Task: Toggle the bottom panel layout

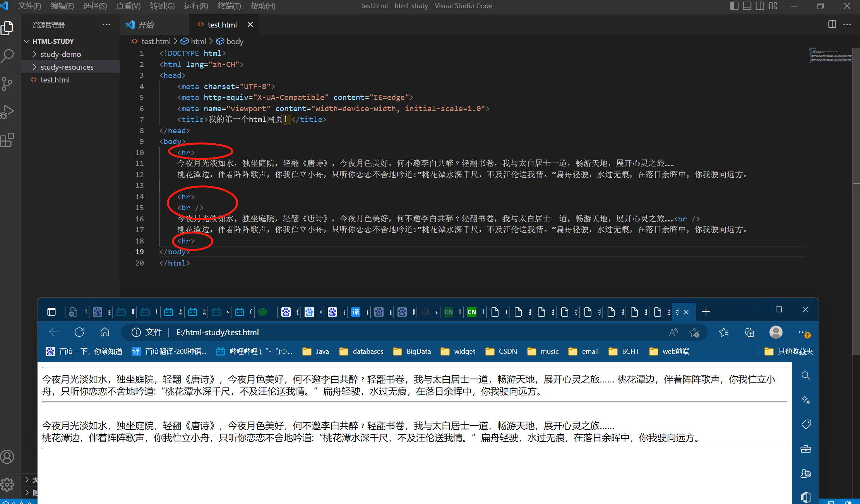Action: [x=747, y=6]
